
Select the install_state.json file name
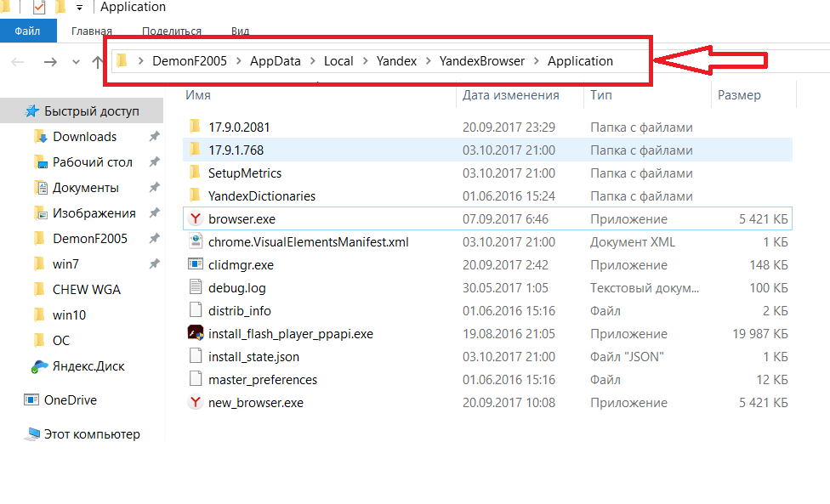253,357
